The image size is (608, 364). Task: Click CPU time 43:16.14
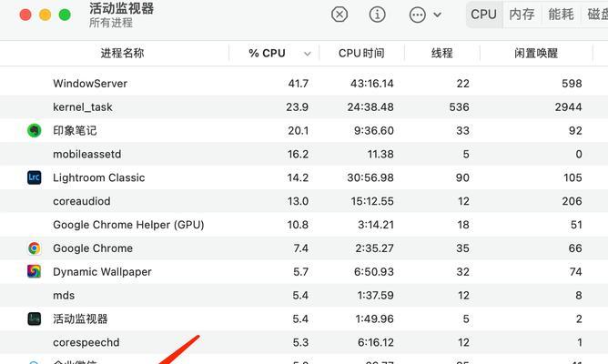pyautogui.click(x=372, y=84)
